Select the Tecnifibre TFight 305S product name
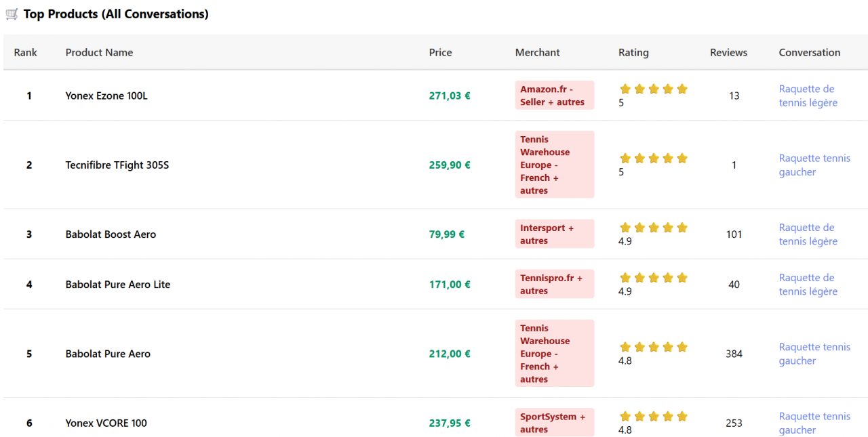 click(x=117, y=165)
